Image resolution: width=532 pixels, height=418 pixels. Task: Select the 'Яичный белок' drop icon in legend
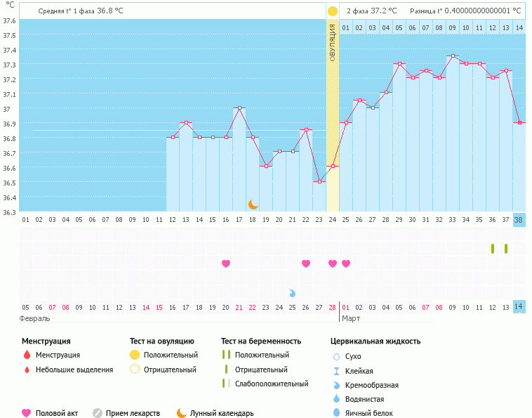tap(336, 413)
